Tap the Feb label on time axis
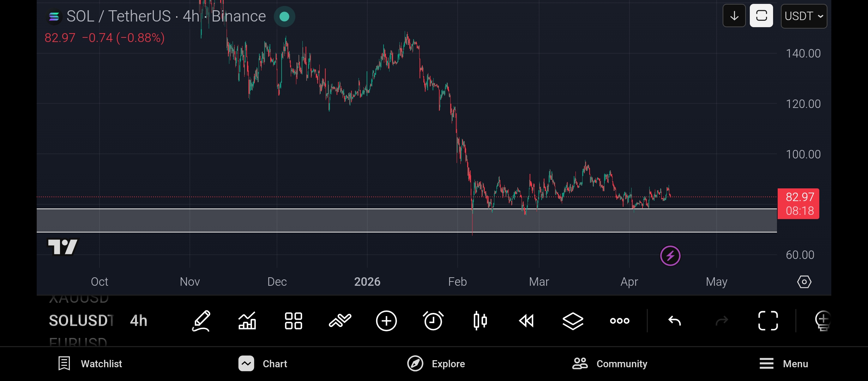This screenshot has width=868, height=381. pyautogui.click(x=458, y=282)
